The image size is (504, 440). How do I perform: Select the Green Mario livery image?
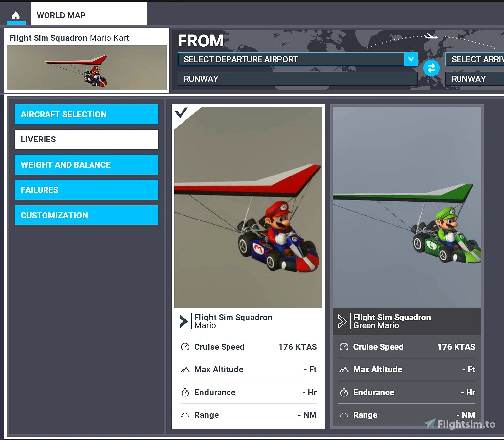407,208
